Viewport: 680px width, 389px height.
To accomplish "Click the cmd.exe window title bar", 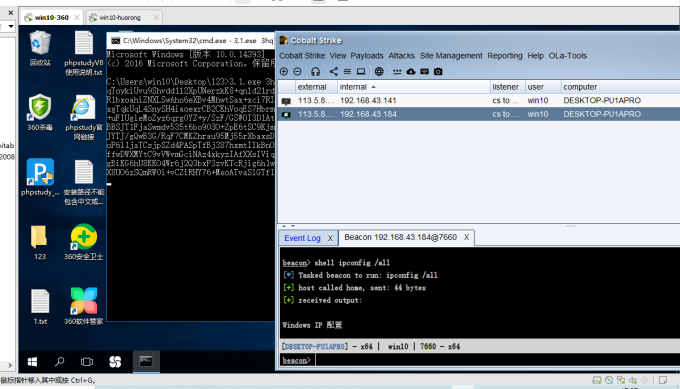I will [x=191, y=40].
